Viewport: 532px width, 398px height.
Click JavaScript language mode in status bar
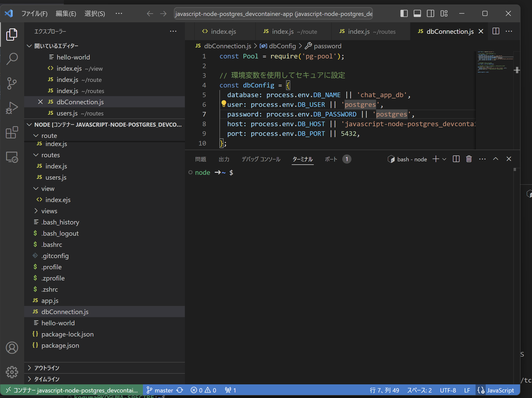point(500,390)
